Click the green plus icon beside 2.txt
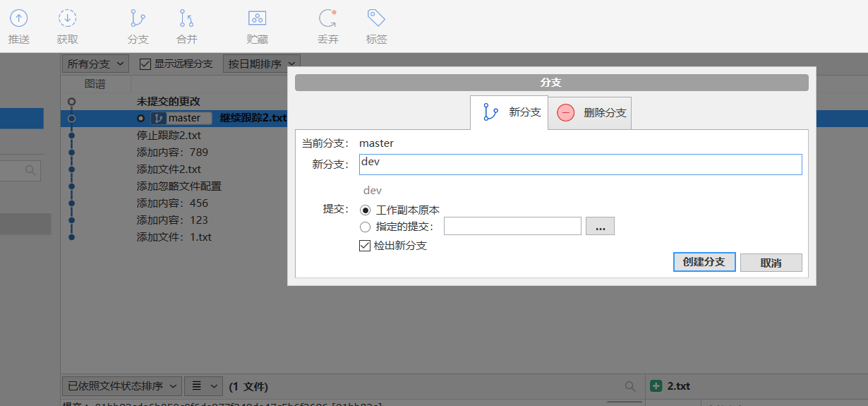Screen dimensions: 868x406 pos(656,386)
